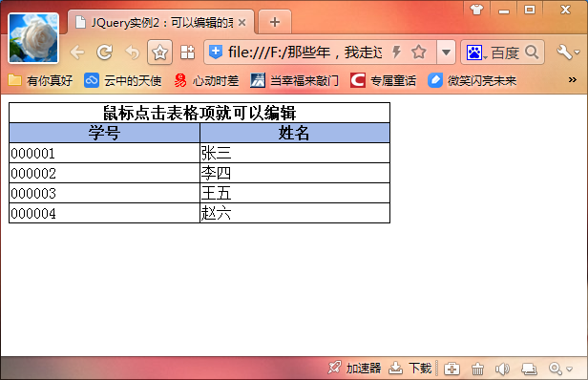Open bookmark 当幸福来敲门
Viewport: 588px width, 380px height.
(x=294, y=80)
